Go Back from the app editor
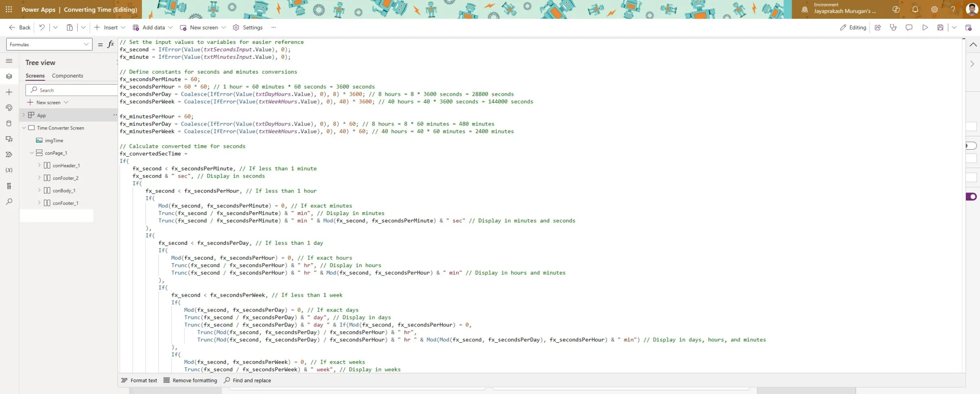Screen dimensions: 980x394 20,28
